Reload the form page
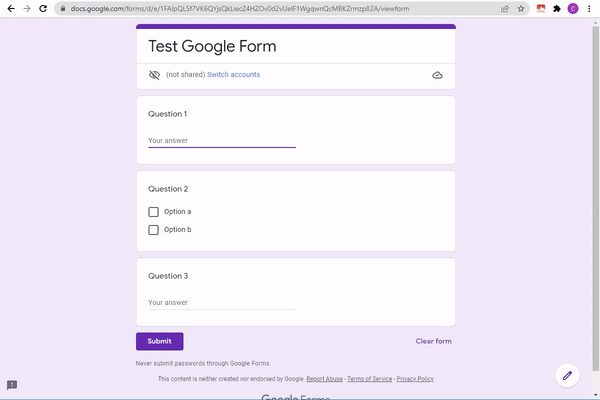The width and height of the screenshot is (600, 400). [43, 8]
